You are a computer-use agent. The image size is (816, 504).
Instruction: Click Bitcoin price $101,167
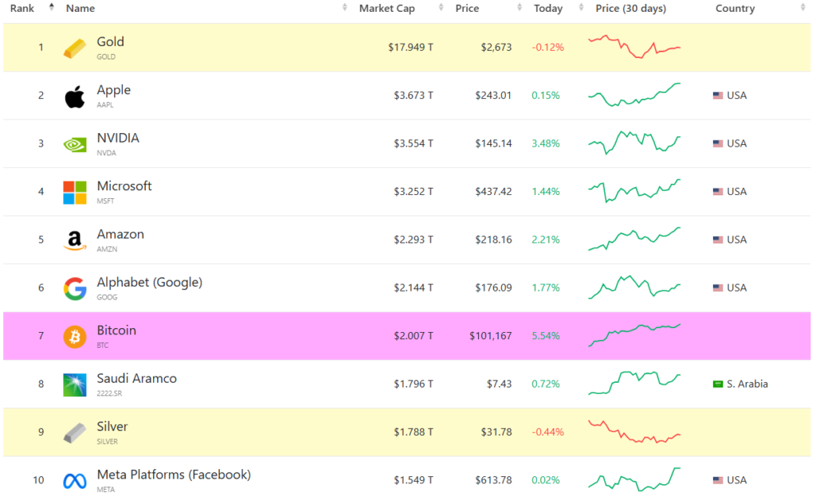(490, 336)
